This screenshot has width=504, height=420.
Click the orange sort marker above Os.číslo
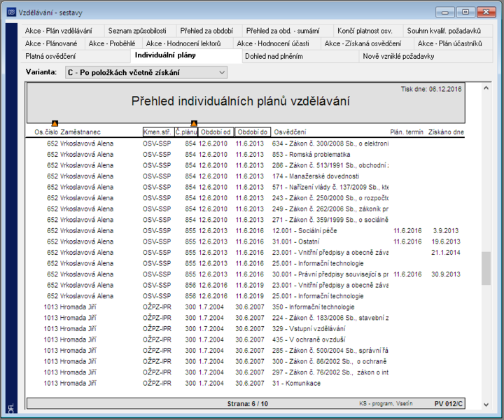click(x=55, y=123)
